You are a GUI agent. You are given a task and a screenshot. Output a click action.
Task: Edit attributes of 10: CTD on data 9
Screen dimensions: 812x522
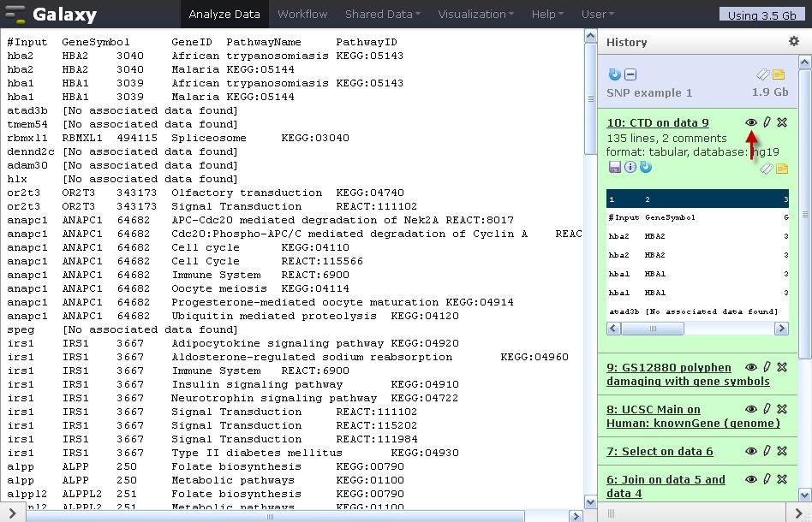tap(767, 122)
